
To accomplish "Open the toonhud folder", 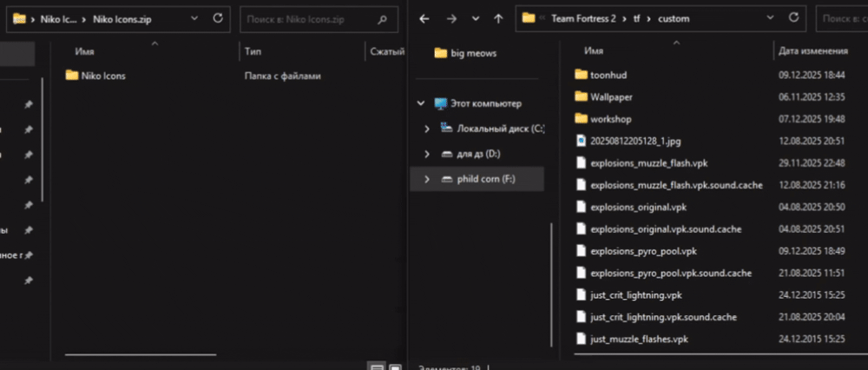I will pos(608,75).
